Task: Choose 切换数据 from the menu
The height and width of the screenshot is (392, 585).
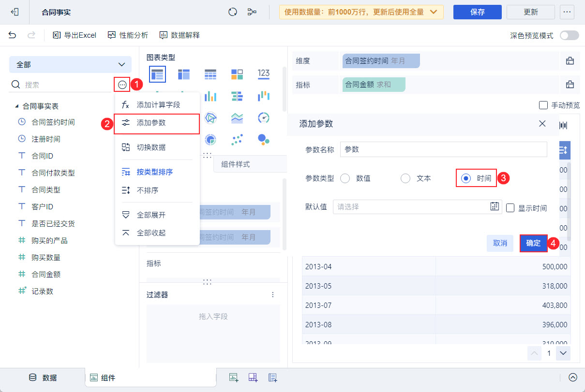Action: [x=157, y=147]
